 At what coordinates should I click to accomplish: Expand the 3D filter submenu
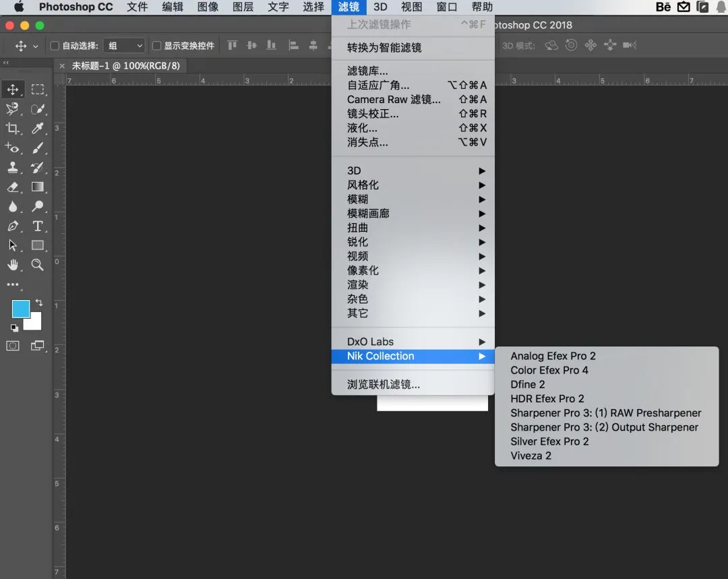(413, 171)
